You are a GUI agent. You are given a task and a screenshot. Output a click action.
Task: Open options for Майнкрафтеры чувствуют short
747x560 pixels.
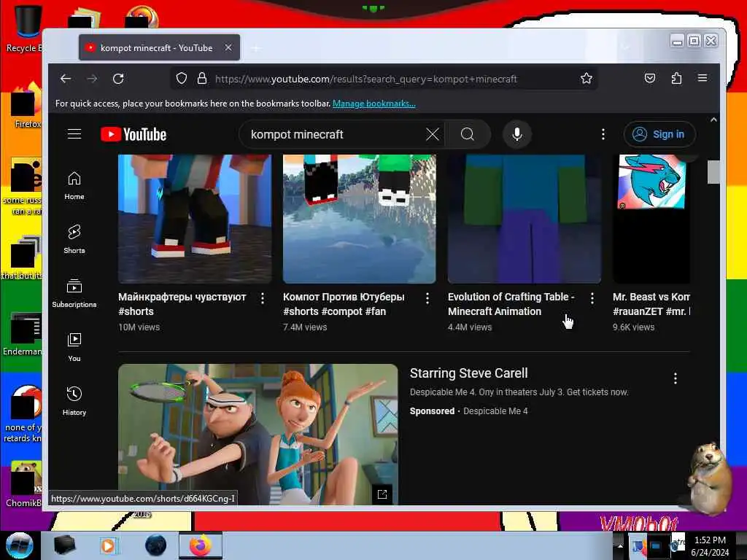pos(263,298)
